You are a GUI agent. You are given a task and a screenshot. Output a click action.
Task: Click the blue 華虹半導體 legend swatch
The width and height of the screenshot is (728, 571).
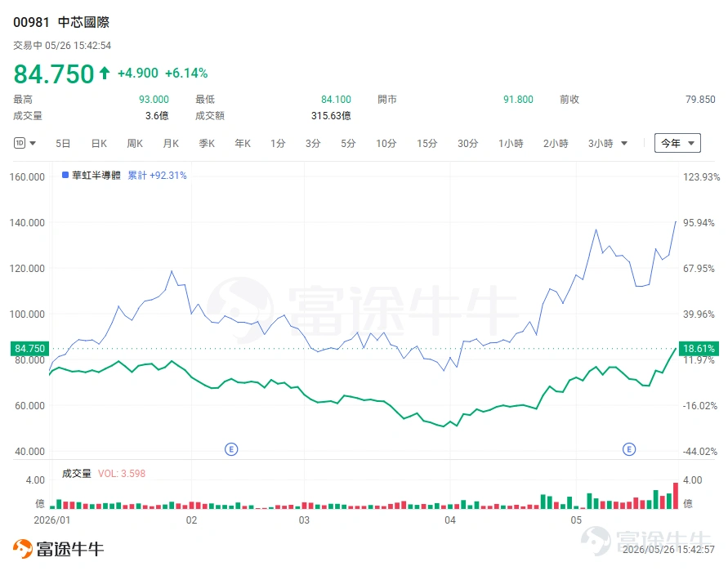65,175
